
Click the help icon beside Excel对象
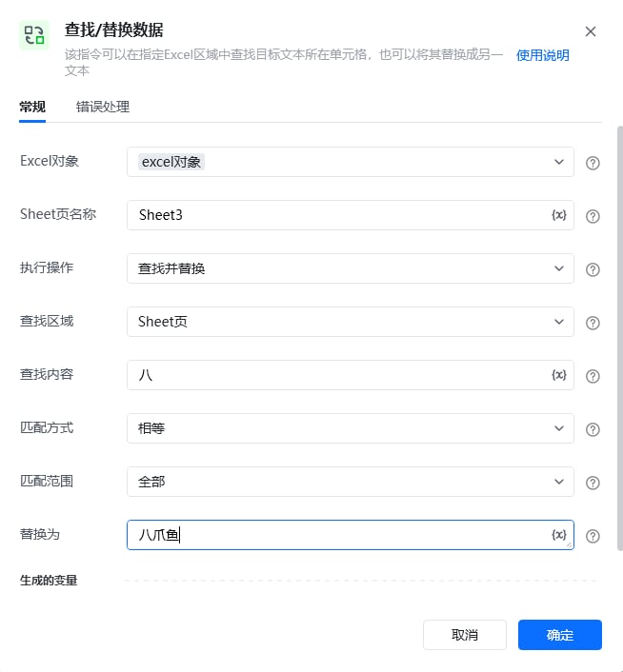(x=593, y=163)
